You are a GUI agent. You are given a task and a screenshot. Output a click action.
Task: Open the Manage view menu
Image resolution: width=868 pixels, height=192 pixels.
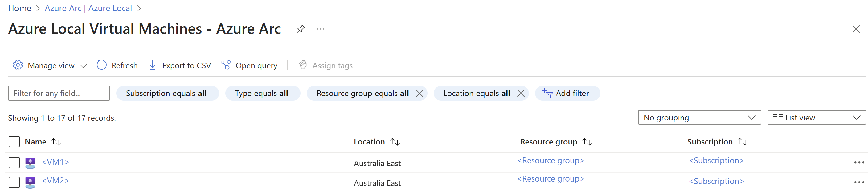(x=50, y=65)
